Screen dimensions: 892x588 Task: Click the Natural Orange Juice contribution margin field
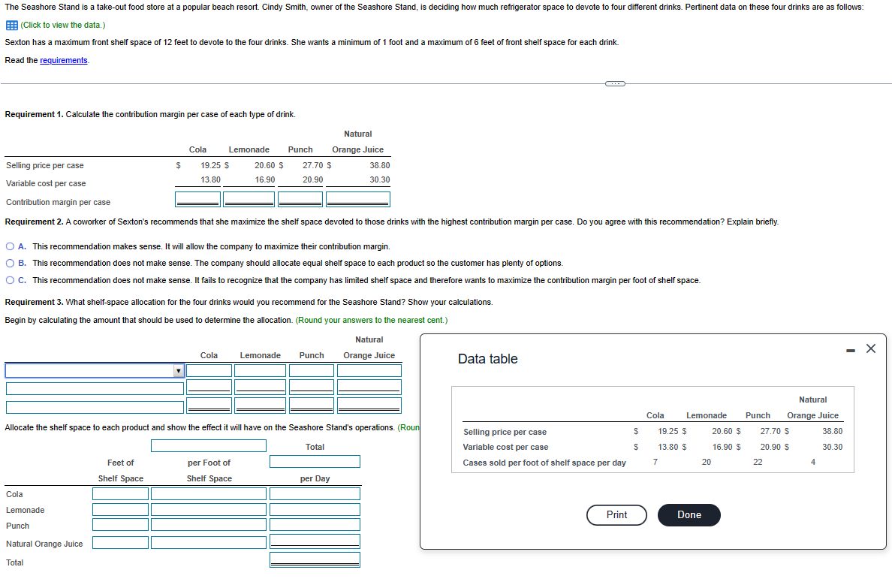[x=357, y=198]
